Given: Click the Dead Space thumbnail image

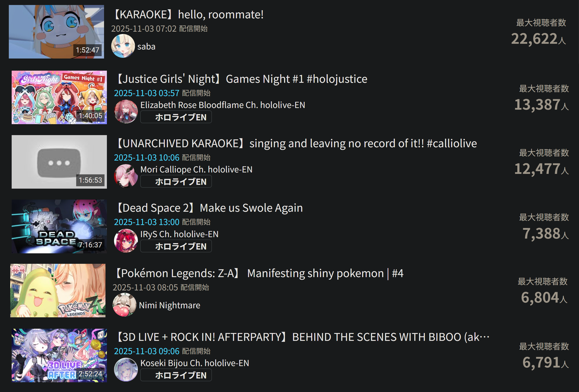Looking at the screenshot, I should 59,226.
